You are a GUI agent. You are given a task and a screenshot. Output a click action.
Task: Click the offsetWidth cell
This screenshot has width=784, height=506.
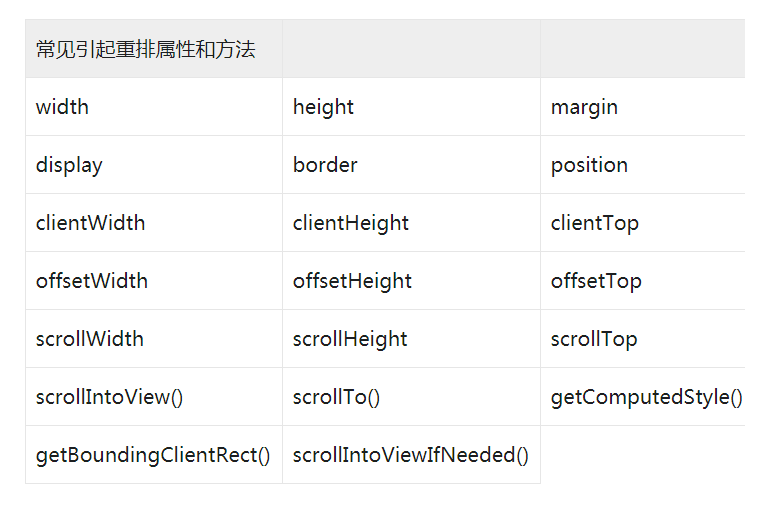point(154,280)
